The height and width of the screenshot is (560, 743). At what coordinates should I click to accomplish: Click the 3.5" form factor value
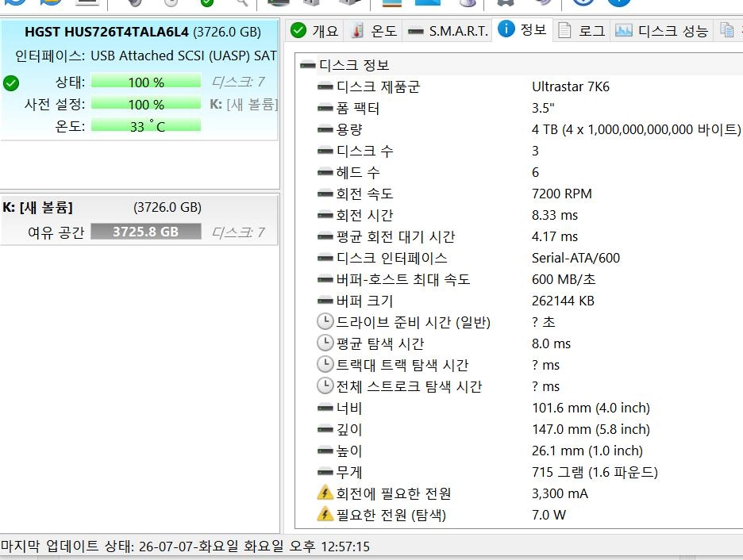(543, 108)
